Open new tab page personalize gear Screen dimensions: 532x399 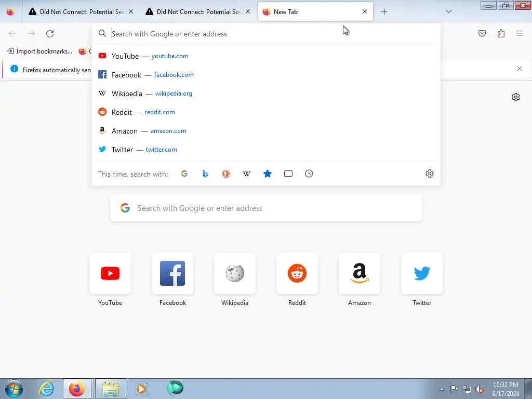click(x=516, y=97)
